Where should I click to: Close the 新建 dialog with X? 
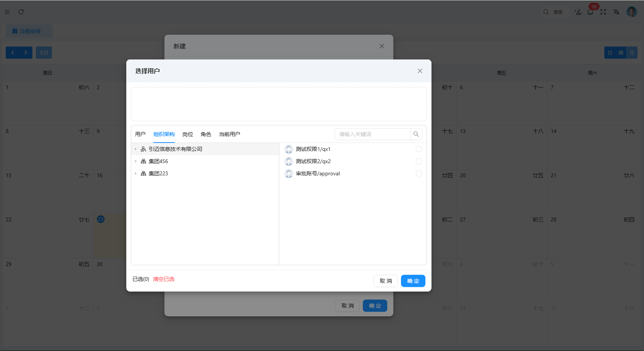pyautogui.click(x=382, y=46)
